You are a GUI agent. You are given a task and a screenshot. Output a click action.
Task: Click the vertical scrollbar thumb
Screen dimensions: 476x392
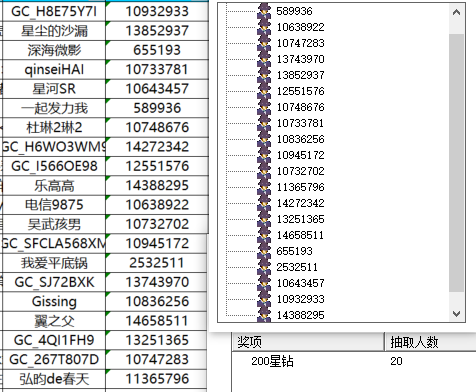(x=456, y=163)
